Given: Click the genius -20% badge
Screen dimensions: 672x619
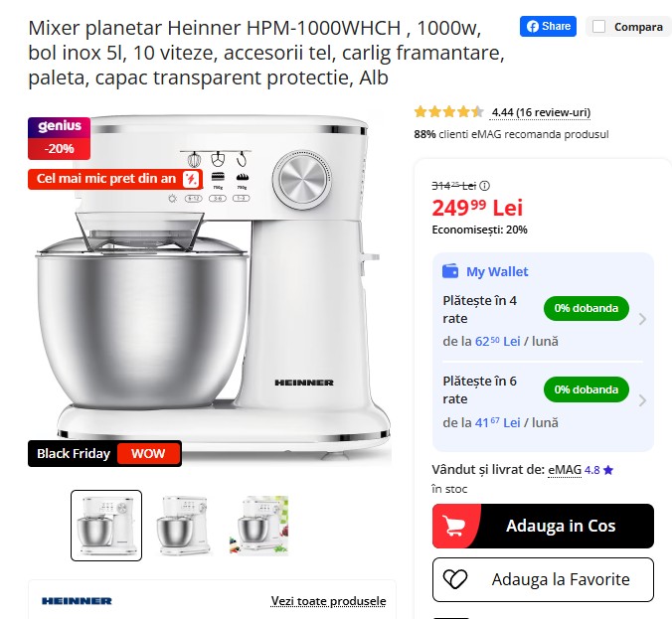Looking at the screenshot, I should pos(59,138).
